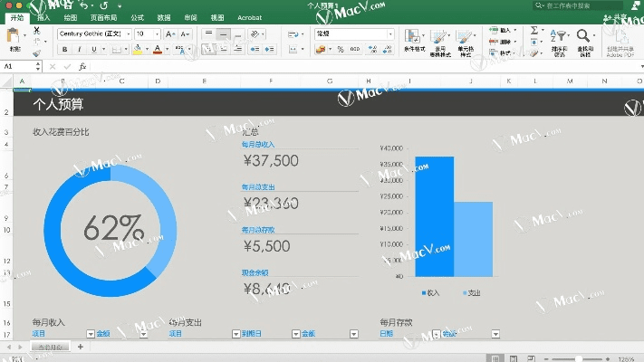Click the Cut scissors icon

36,31
